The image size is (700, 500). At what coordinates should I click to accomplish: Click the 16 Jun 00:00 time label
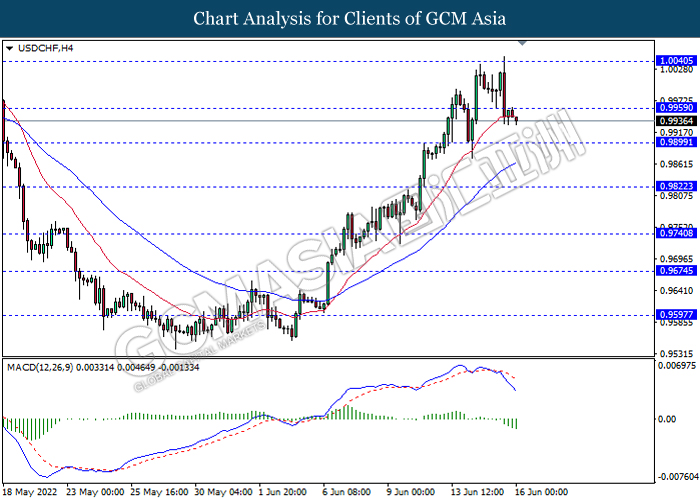point(542,492)
